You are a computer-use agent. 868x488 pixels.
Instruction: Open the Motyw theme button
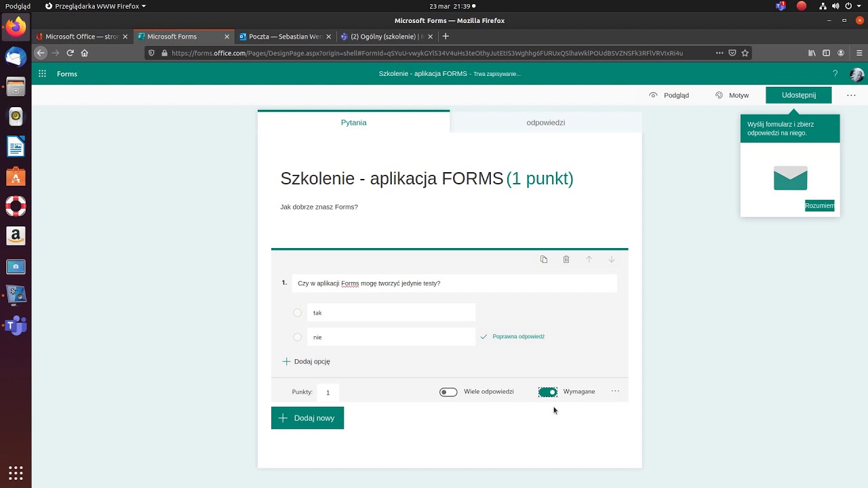point(732,96)
